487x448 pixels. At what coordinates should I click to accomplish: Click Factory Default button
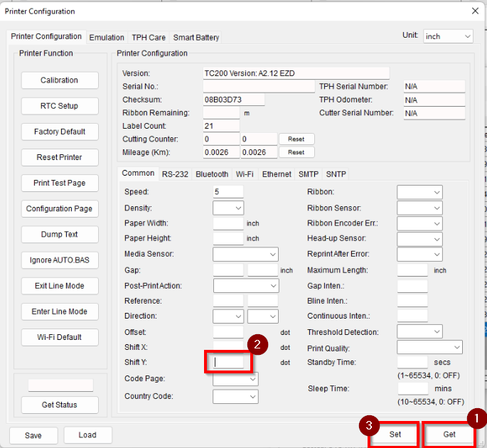click(x=59, y=132)
